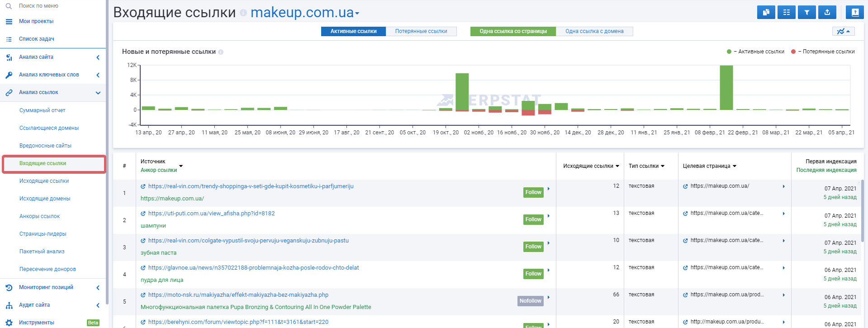
Task: Open external link icon for uti-puti.com.ua URL
Action: click(143, 214)
